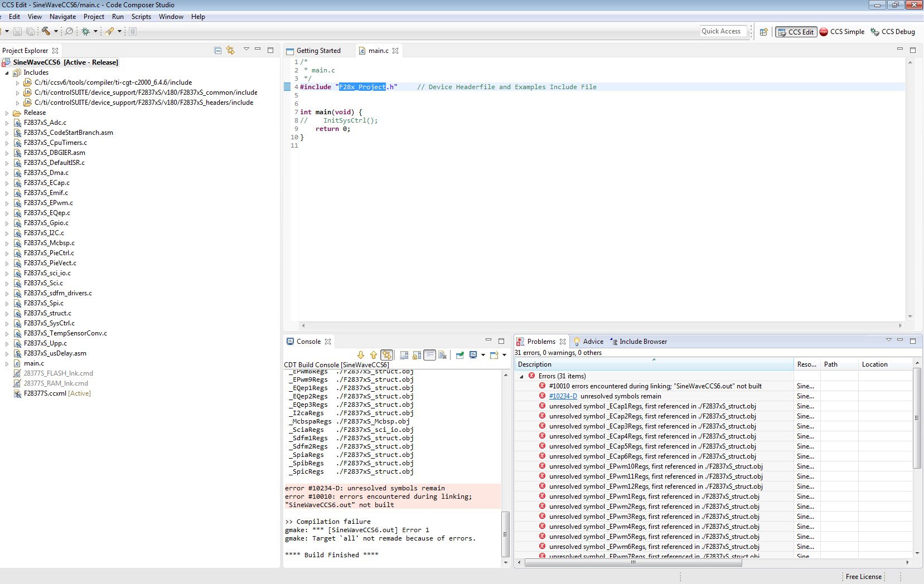The width and height of the screenshot is (924, 584).
Task: Minimize the Console view
Action: (488, 340)
